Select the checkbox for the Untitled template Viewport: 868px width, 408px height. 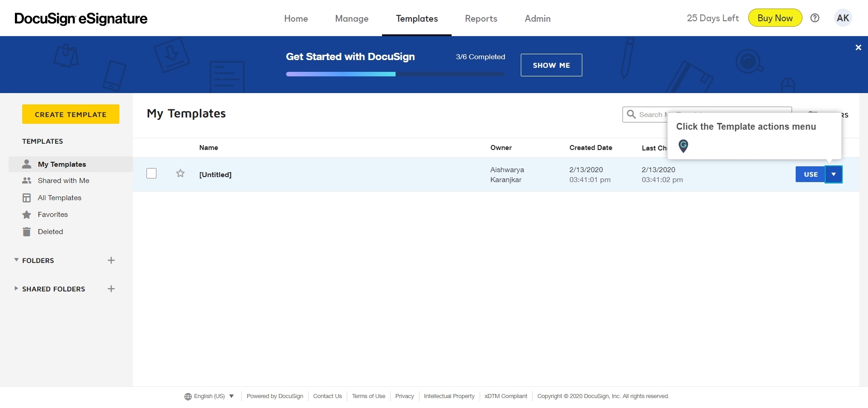click(x=151, y=173)
